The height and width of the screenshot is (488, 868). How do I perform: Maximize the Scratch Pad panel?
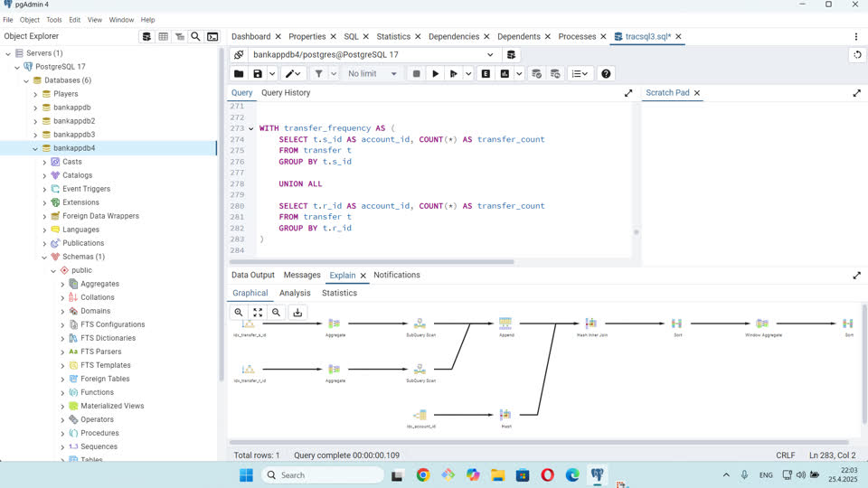(857, 93)
